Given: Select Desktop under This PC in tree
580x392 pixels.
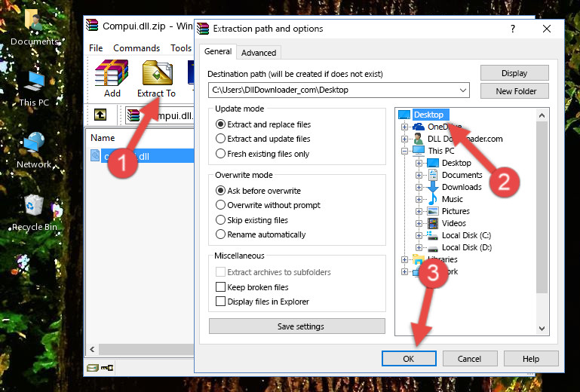Looking at the screenshot, I should [456, 163].
